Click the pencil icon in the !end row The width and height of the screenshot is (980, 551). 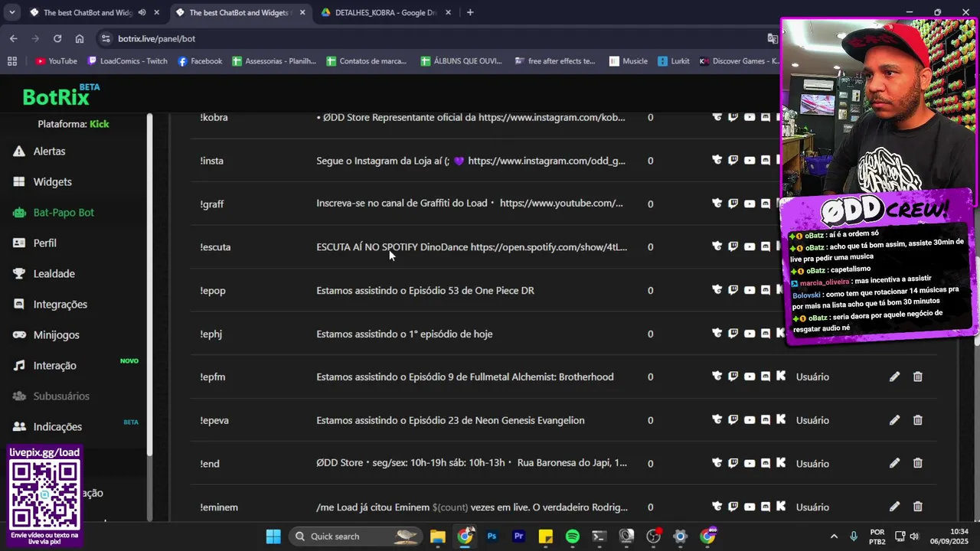tap(894, 463)
